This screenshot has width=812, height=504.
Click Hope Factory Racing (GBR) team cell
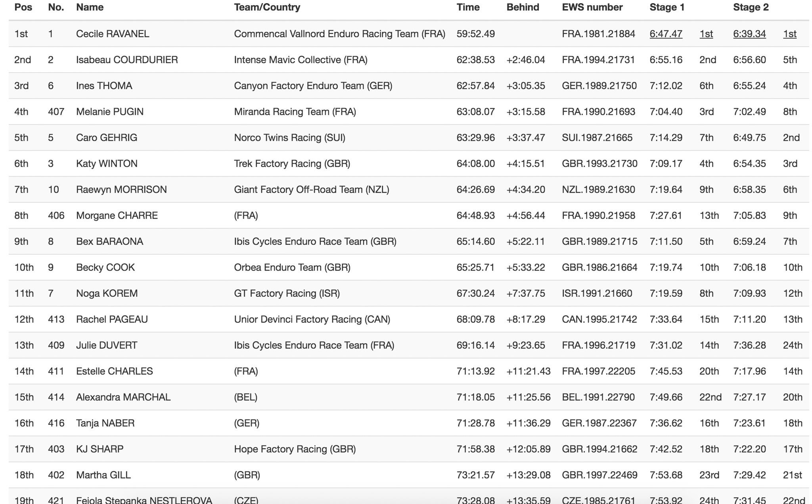click(295, 449)
